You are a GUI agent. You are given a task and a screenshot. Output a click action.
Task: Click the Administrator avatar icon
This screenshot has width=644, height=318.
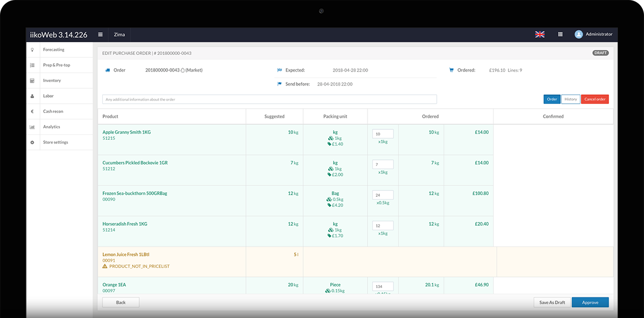pyautogui.click(x=578, y=34)
